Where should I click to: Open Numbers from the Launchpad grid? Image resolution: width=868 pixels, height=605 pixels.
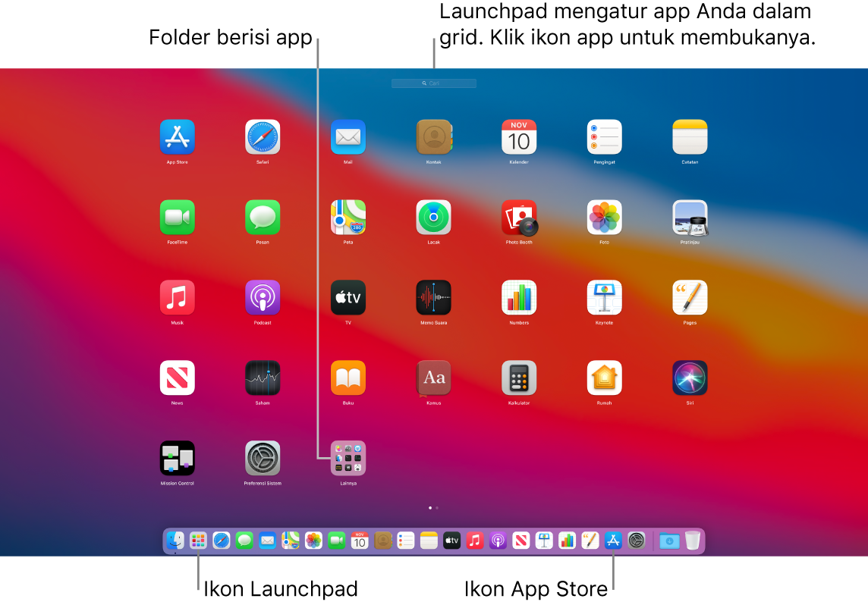click(519, 297)
